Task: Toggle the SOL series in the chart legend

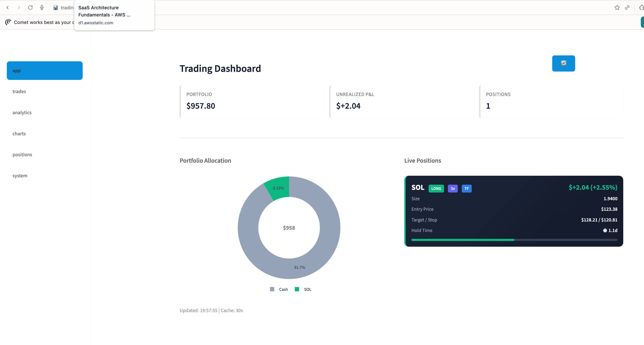Action: 303,289
